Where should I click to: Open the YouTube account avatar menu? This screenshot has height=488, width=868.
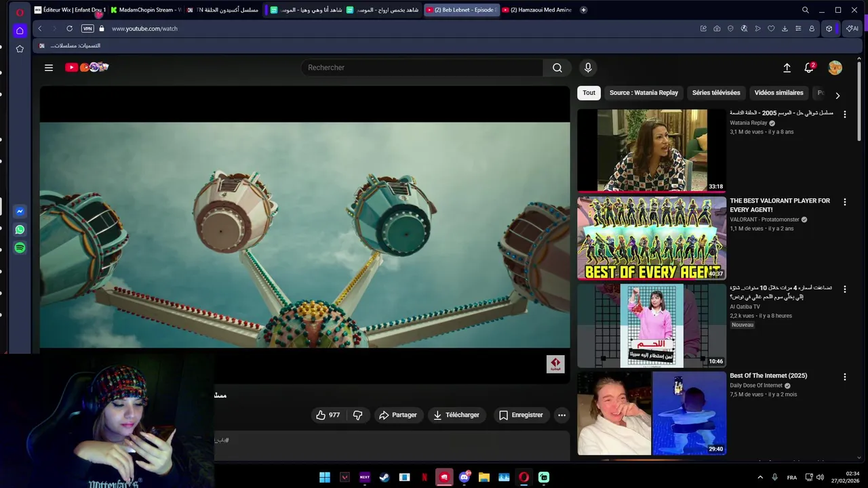pyautogui.click(x=835, y=68)
